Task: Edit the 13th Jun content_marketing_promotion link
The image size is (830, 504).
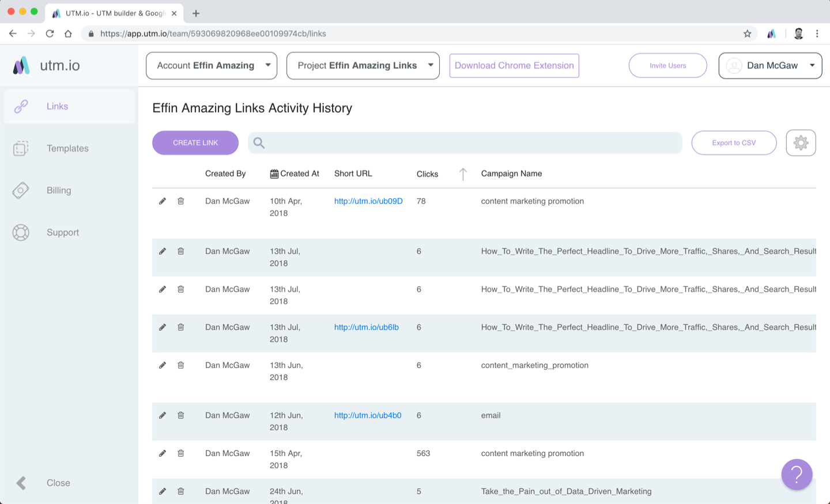Action: tap(163, 365)
